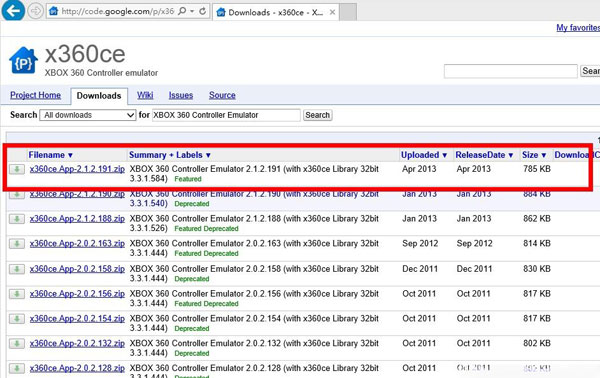The width and height of the screenshot is (600, 378).
Task: Click the browser forward arrow button
Action: pos(36,11)
